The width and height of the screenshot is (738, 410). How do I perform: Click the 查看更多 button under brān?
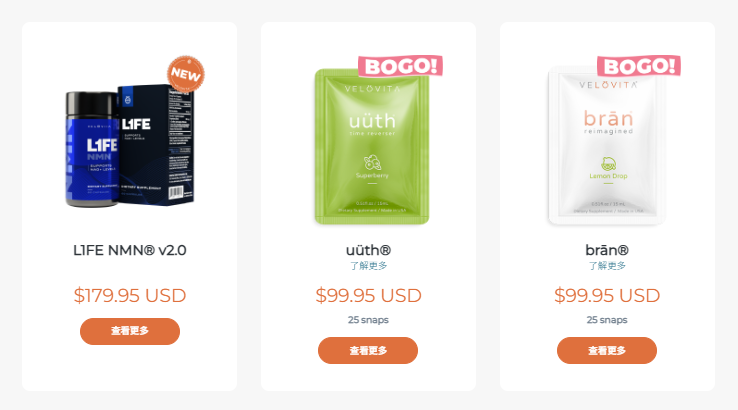point(607,350)
